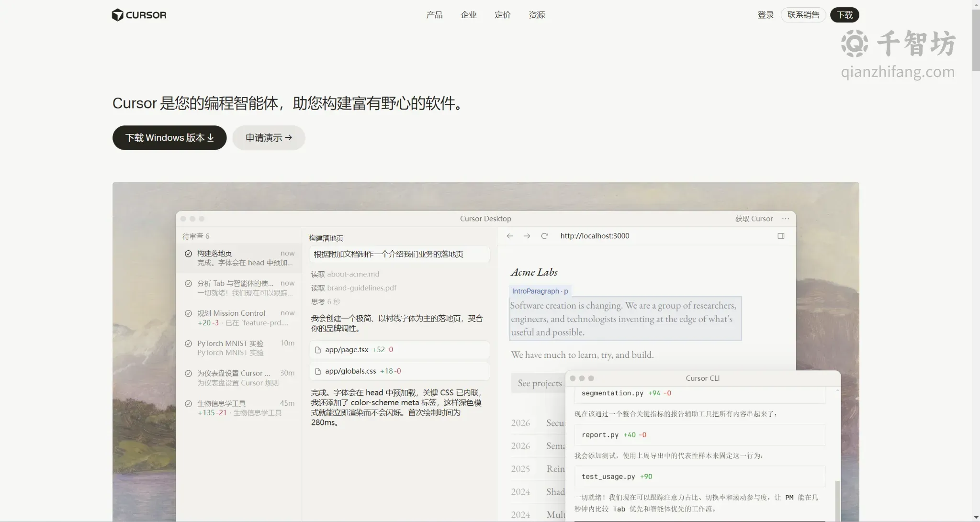980x522 pixels.
Task: Open the 资源 menu
Action: pos(537,15)
